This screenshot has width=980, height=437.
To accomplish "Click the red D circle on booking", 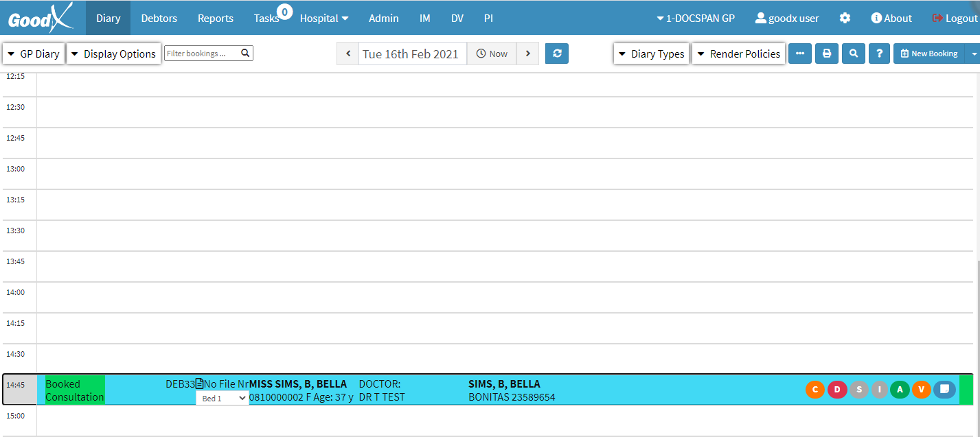I will 837,390.
